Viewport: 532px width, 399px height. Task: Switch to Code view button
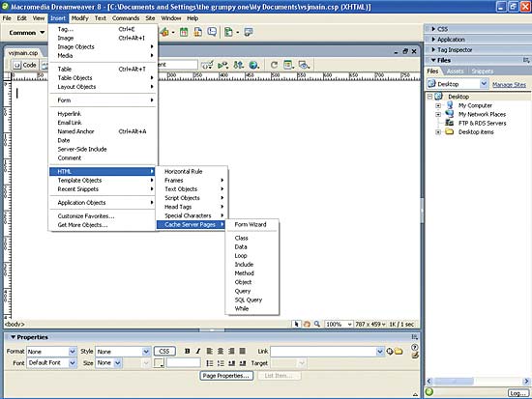25,65
